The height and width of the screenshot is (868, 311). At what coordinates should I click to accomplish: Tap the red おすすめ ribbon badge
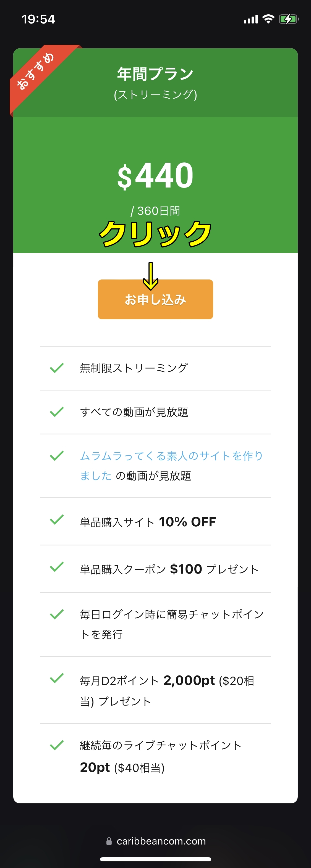tap(35, 71)
